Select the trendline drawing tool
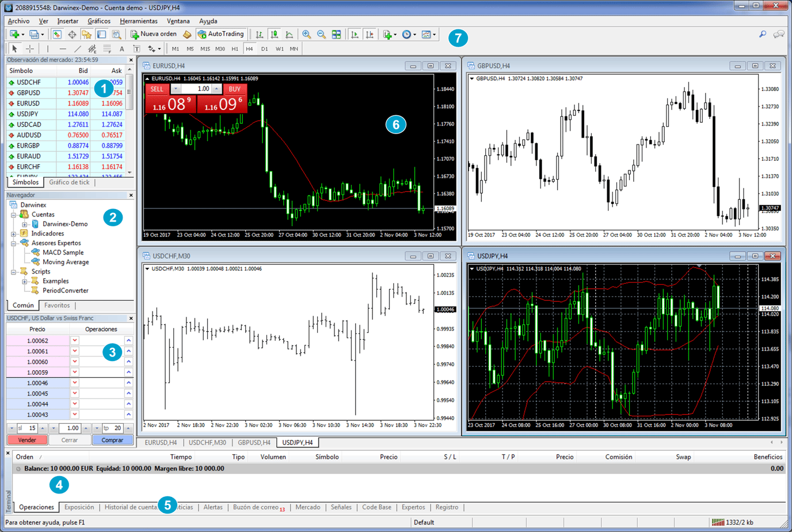The image size is (792, 532). 78,49
